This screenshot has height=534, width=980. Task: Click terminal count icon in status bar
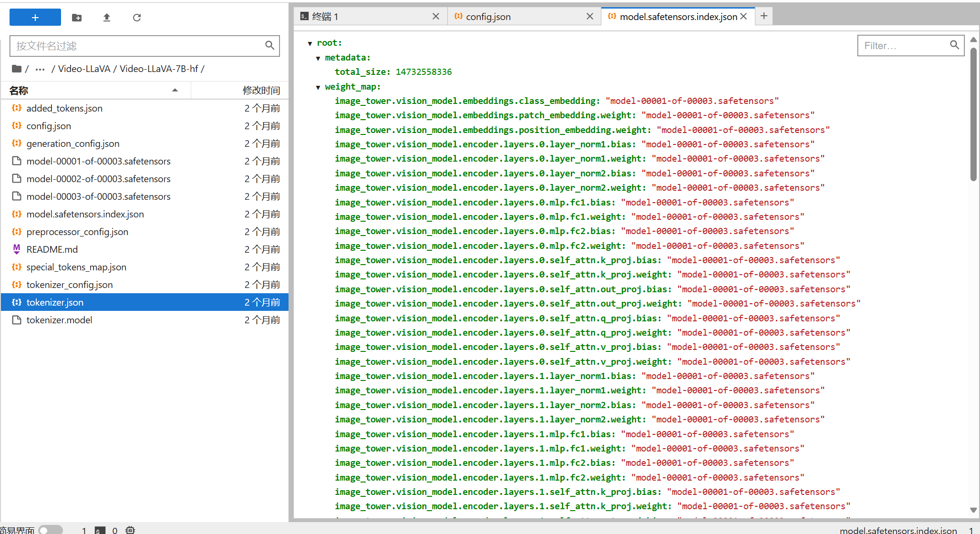tap(100, 530)
